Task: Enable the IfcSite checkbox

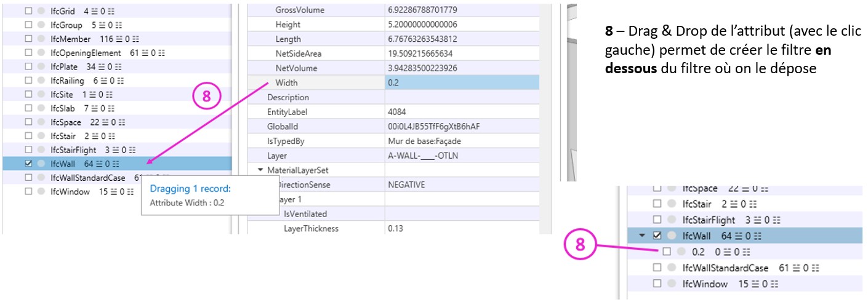Action: click(x=28, y=95)
